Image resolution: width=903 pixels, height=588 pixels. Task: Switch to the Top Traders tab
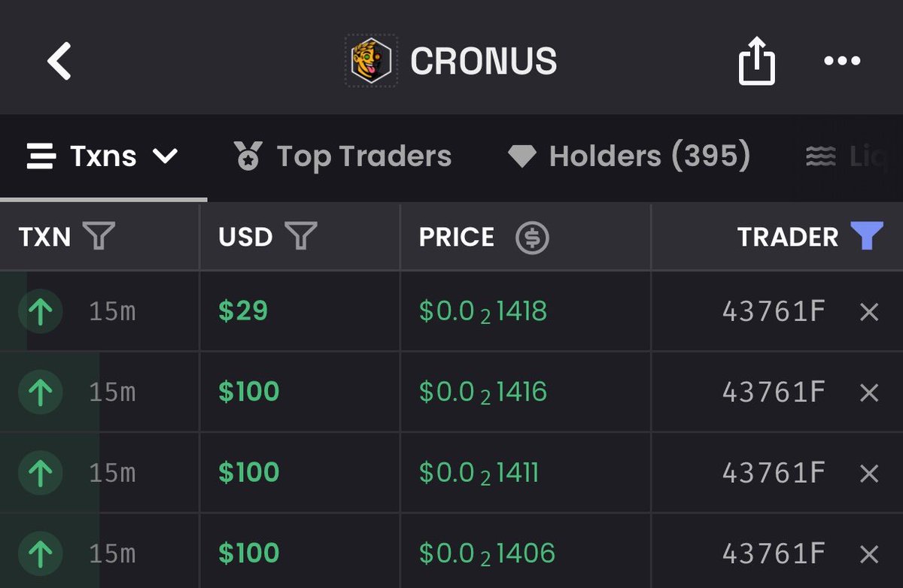click(342, 156)
